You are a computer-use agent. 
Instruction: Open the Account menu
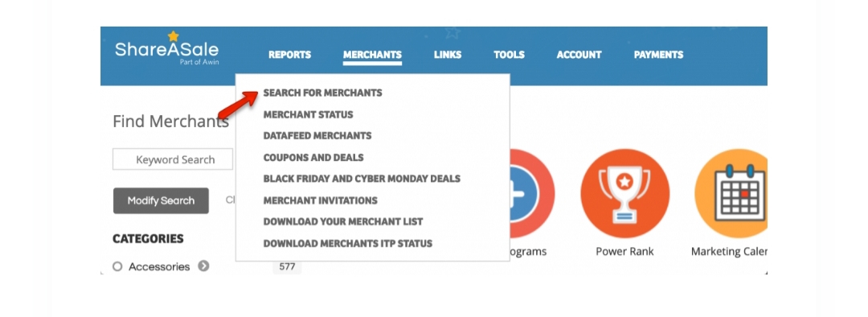[x=579, y=55]
